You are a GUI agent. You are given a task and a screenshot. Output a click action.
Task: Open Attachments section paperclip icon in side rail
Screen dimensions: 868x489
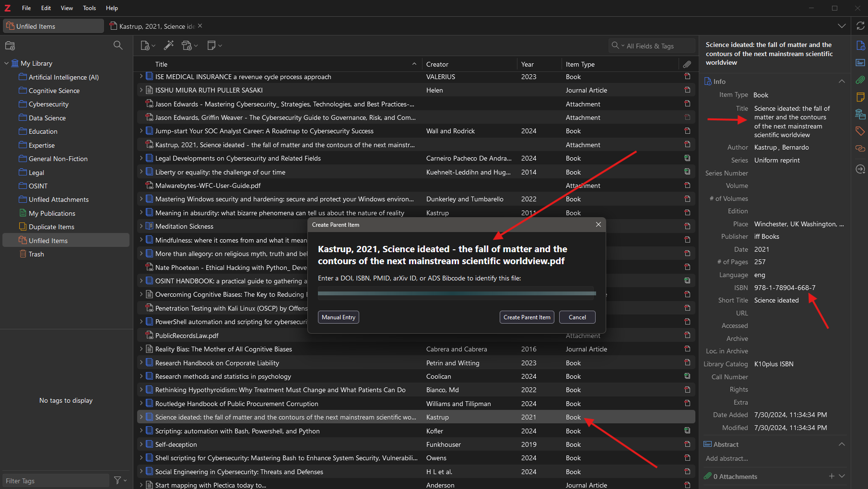click(860, 80)
